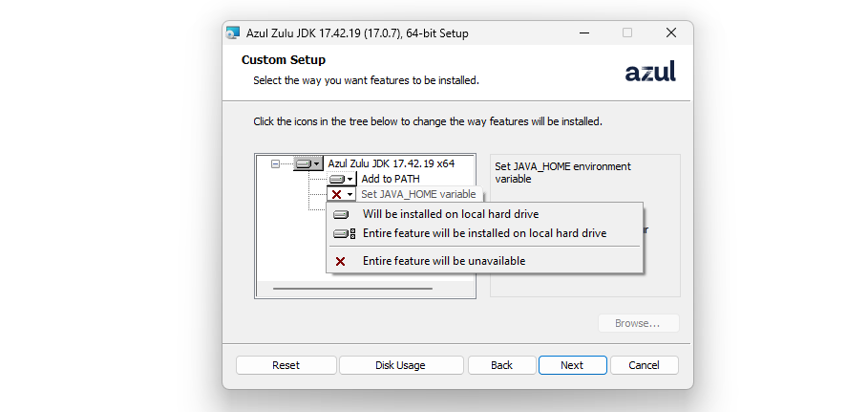Image resolution: width=868 pixels, height=412 pixels.
Task: Click the horizontal scrollbar in the feature tree
Action: pyautogui.click(x=352, y=289)
